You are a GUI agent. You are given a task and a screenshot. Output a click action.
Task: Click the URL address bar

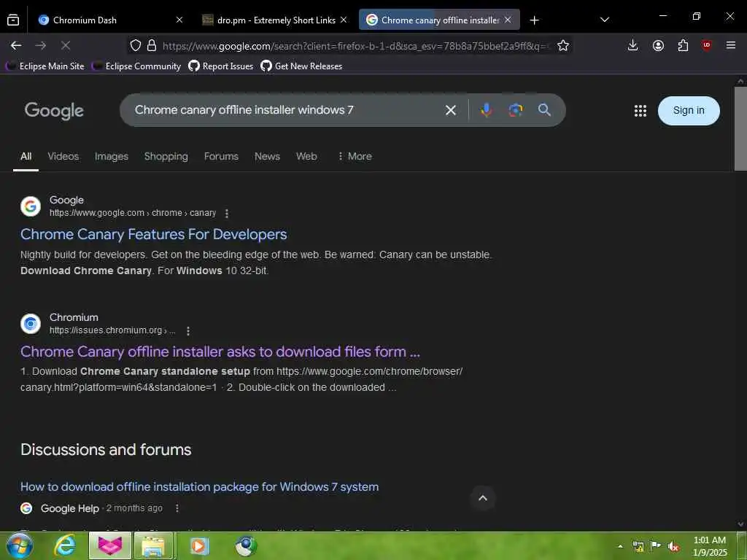pos(355,46)
